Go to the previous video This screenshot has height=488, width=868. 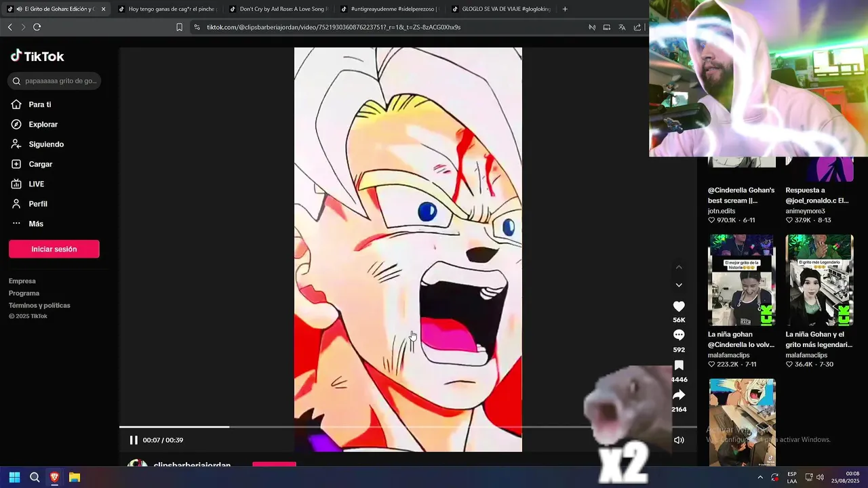679,267
